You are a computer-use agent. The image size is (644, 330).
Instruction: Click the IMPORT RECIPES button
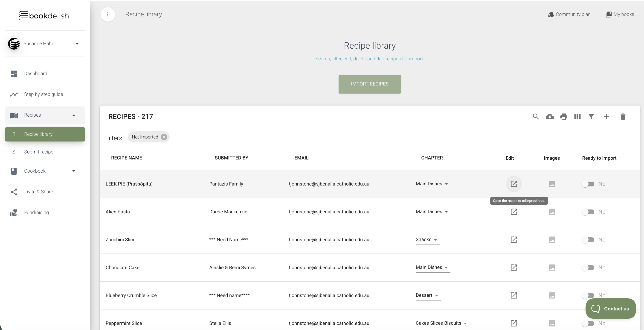[369, 84]
